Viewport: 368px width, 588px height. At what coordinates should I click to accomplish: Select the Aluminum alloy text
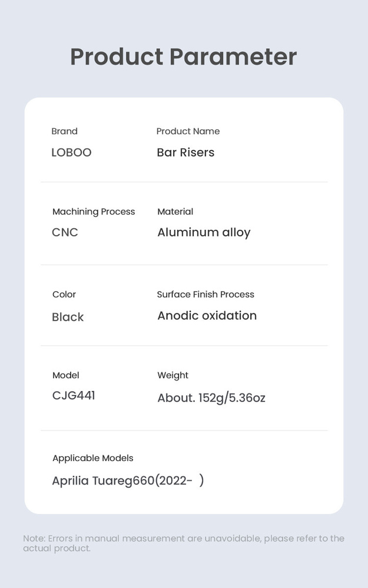(x=204, y=232)
